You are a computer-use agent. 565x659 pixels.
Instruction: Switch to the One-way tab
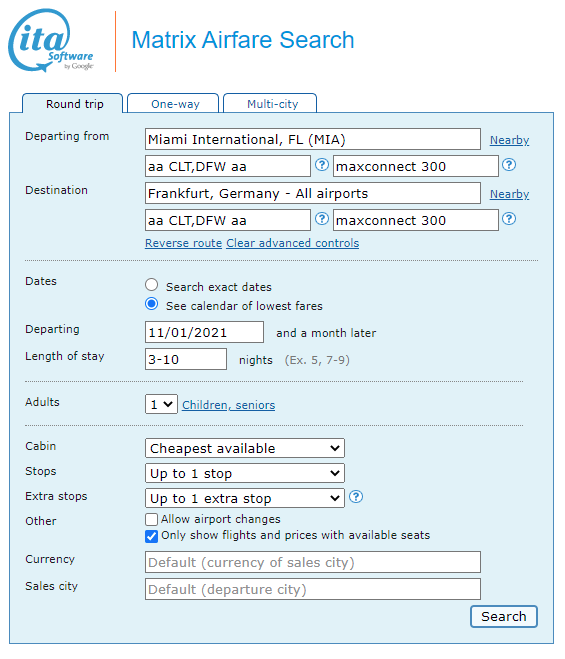(x=173, y=104)
